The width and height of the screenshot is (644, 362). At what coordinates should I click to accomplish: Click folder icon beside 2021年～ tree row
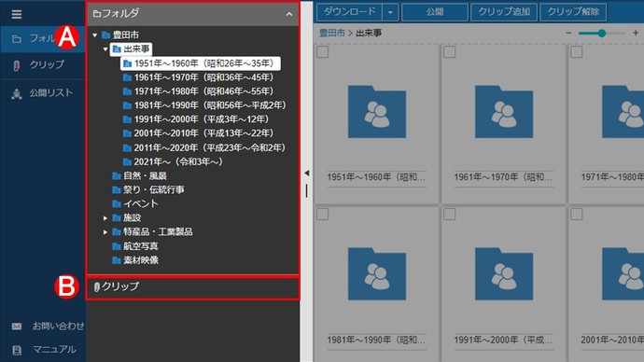point(127,162)
